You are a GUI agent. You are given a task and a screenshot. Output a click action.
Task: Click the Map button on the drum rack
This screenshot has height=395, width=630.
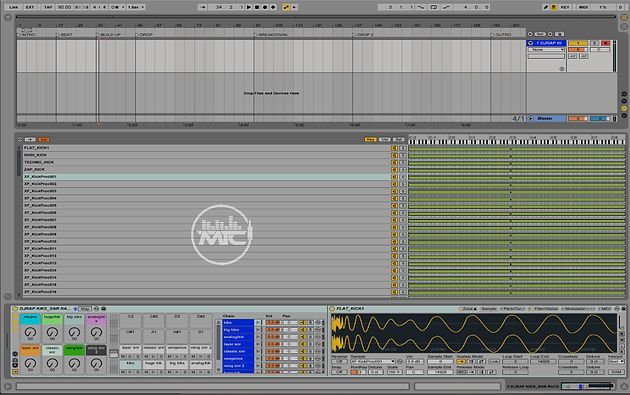(x=85, y=309)
